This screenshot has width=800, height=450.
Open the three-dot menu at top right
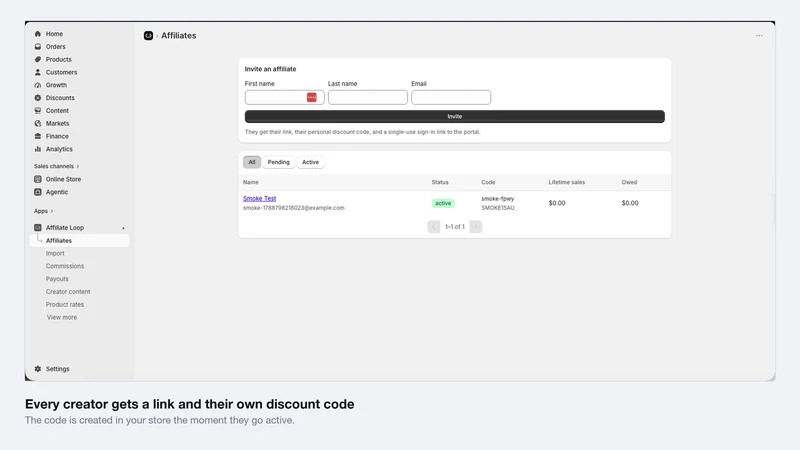[x=759, y=36]
